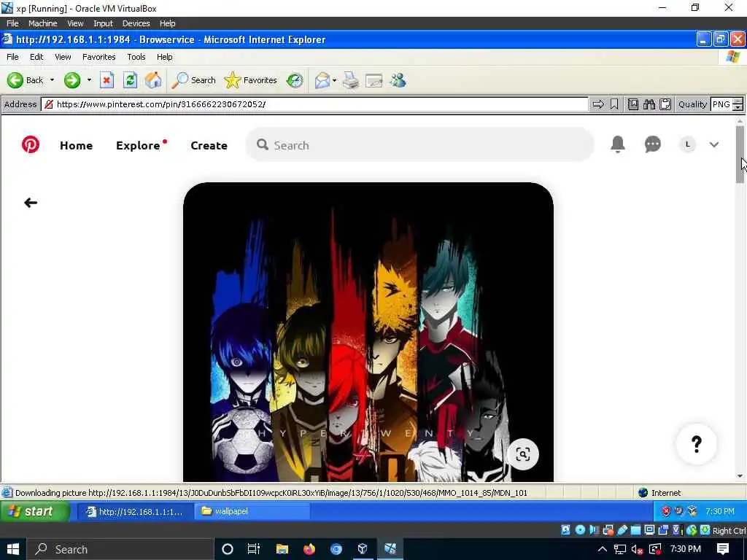Click the muted volume tray icon
Image resolution: width=747 pixels, height=560 pixels.
pyautogui.click(x=637, y=550)
